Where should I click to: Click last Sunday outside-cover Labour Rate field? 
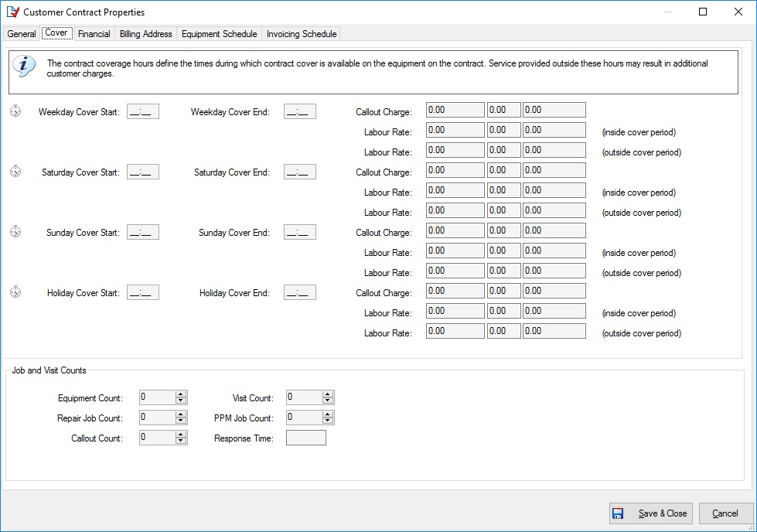[554, 271]
